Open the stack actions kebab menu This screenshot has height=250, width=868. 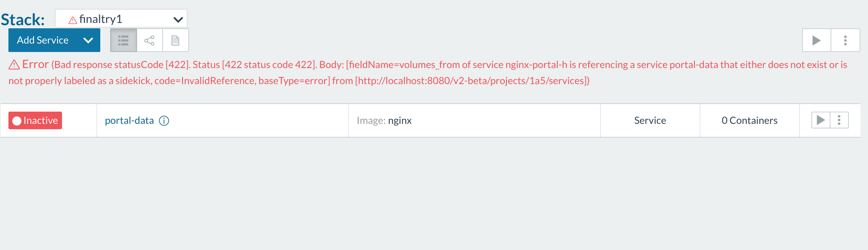coord(846,40)
